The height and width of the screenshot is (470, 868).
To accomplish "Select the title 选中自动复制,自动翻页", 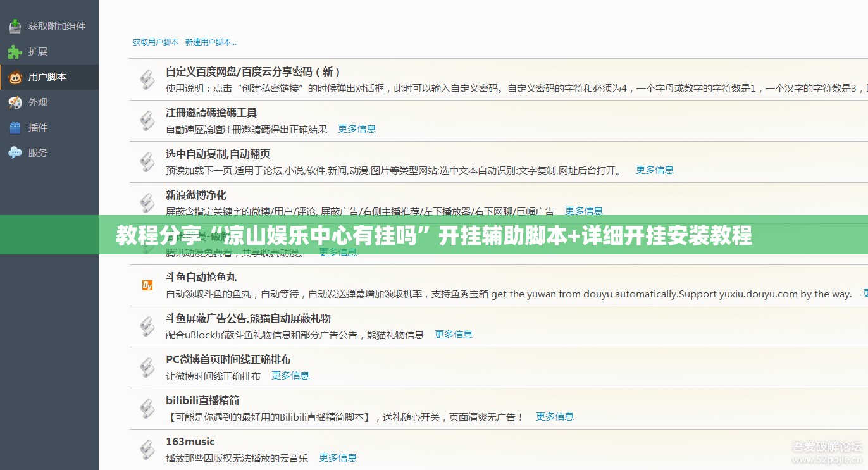I will [x=218, y=154].
